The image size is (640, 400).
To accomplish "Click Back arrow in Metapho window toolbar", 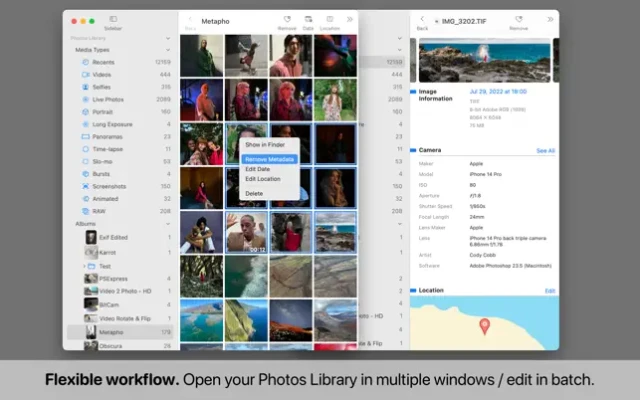I will point(190,19).
